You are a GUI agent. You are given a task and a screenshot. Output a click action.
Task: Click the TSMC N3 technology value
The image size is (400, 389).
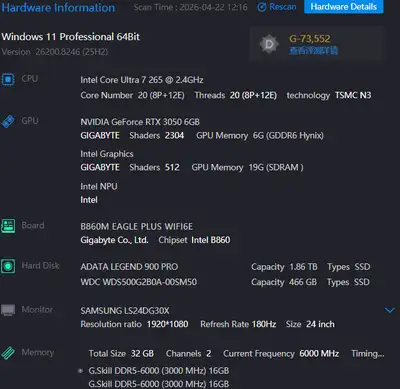353,95
